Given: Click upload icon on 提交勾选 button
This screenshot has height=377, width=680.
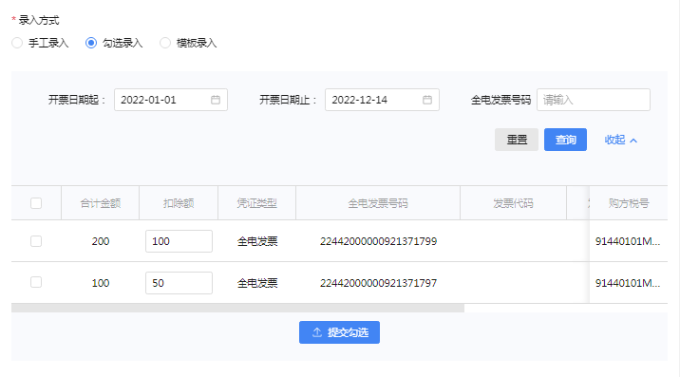Looking at the screenshot, I should (317, 332).
